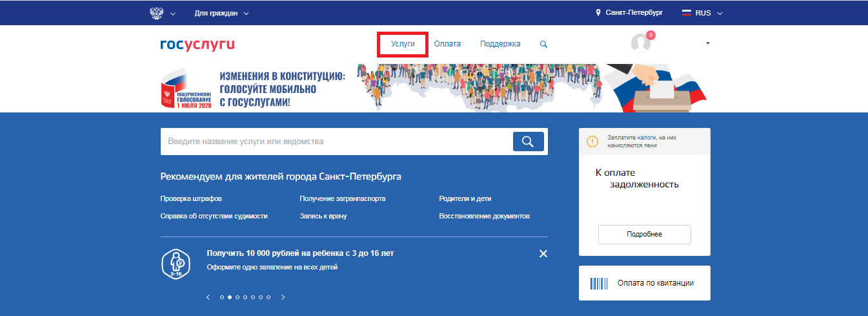Click the Gosuslugi logo

[x=197, y=45]
